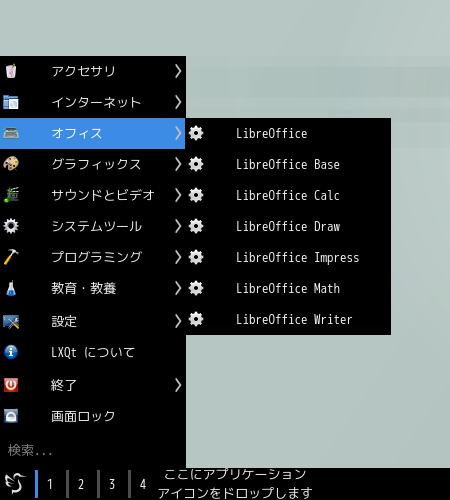The width and height of the screenshot is (450, 500).
Task: Launch LibreOffice Writer
Action: point(288,319)
